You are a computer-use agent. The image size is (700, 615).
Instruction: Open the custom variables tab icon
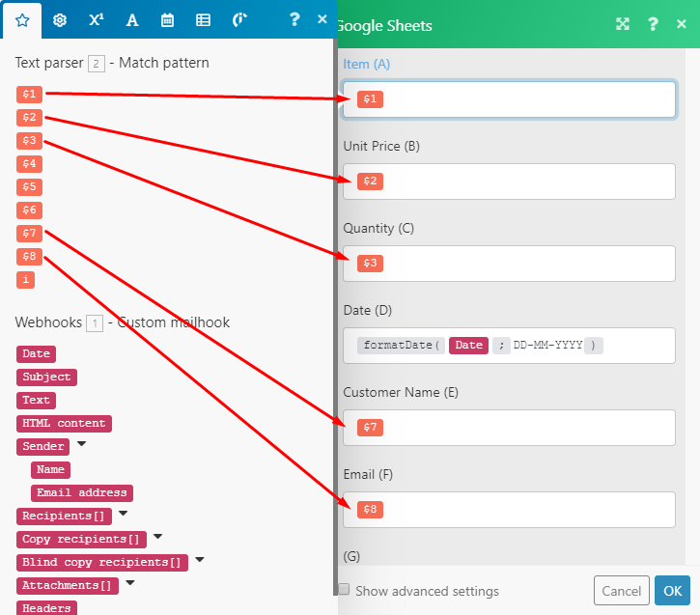[x=239, y=20]
